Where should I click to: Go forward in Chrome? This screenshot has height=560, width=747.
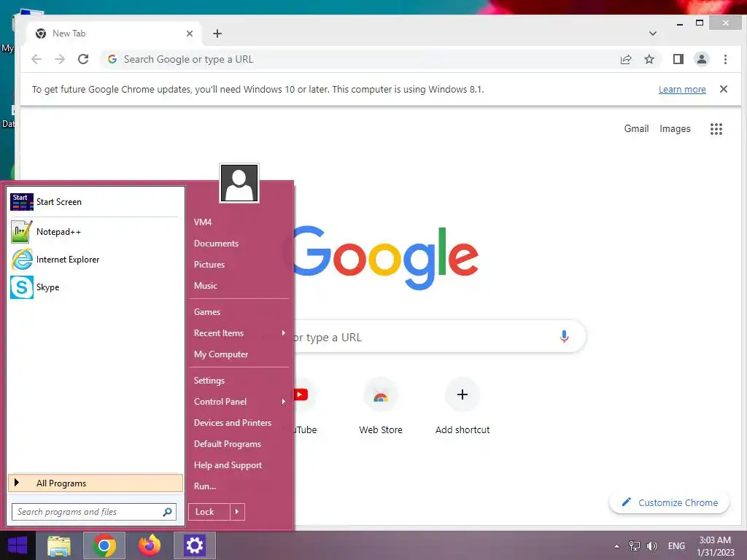pyautogui.click(x=60, y=59)
